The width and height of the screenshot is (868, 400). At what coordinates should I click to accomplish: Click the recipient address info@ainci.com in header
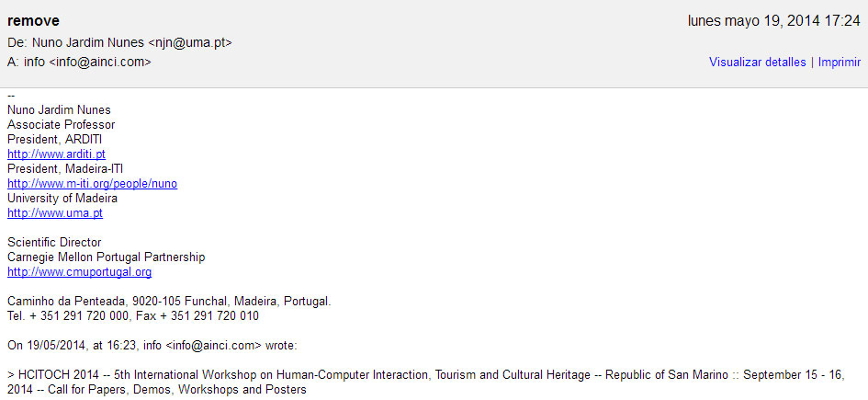(99, 62)
